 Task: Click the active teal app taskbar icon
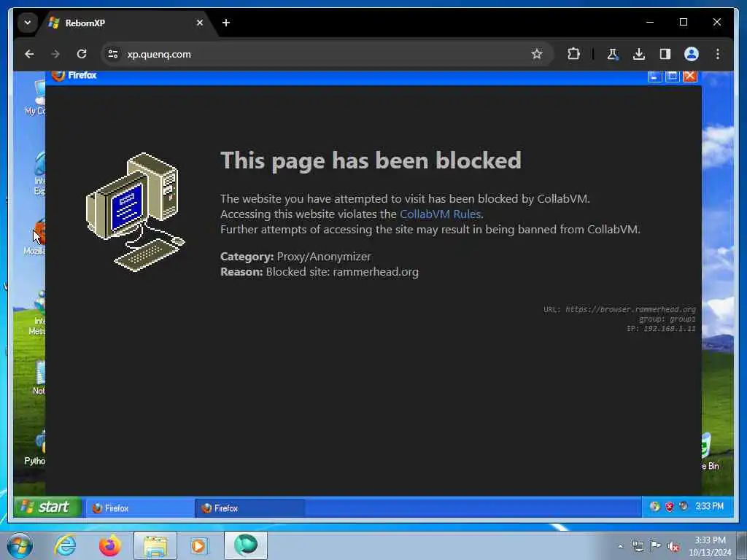tap(246, 545)
